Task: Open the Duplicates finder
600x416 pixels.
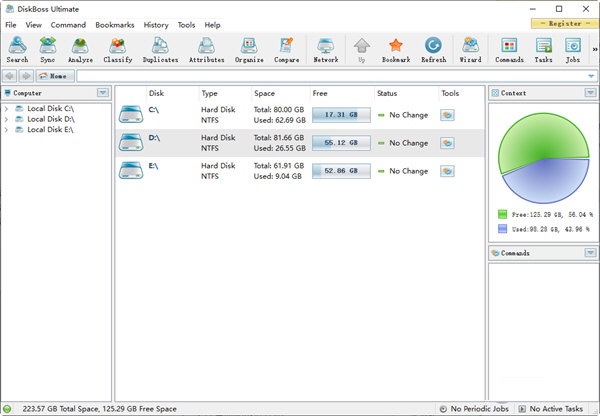Action: click(x=160, y=50)
